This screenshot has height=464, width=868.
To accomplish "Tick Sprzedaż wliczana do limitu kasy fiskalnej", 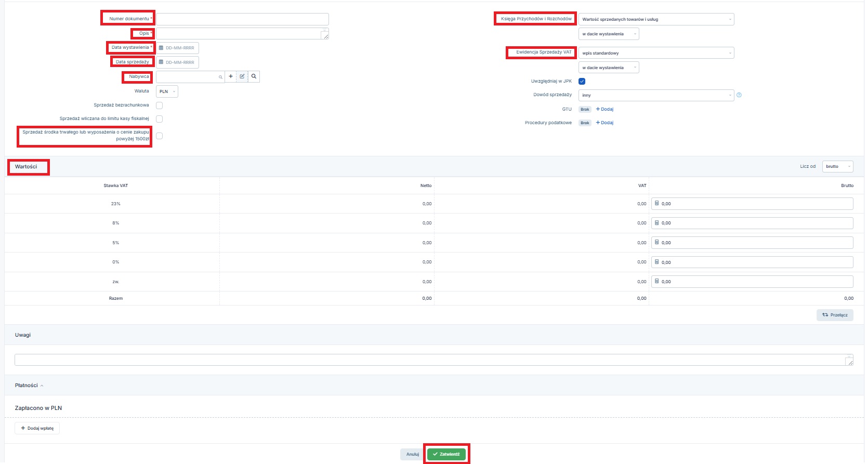I will 160,119.
